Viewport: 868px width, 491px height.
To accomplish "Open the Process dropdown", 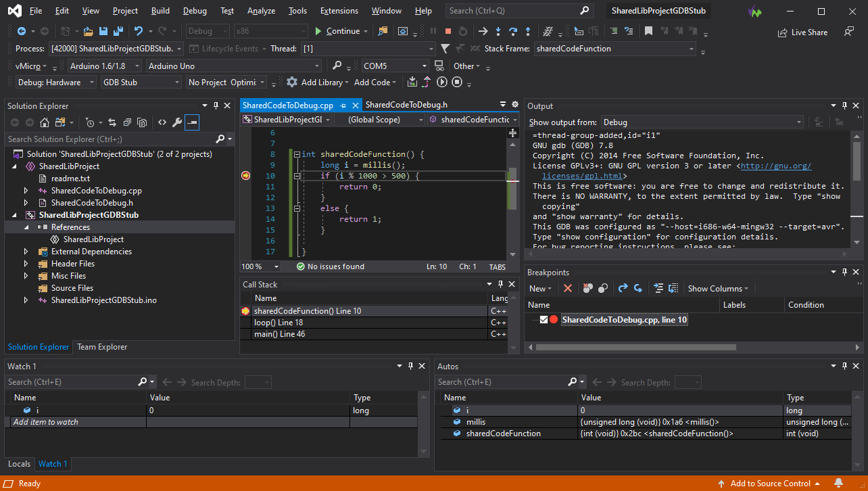I will click(x=117, y=49).
